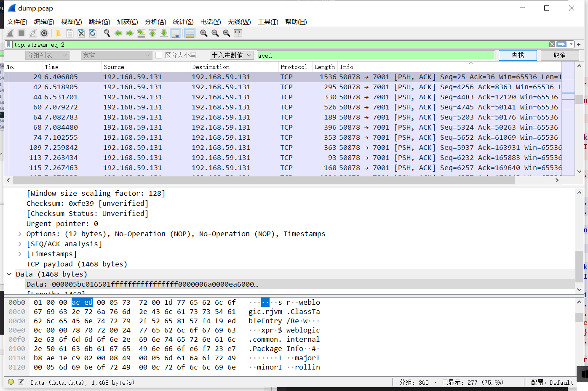Click inside the aced search input field

(375, 55)
